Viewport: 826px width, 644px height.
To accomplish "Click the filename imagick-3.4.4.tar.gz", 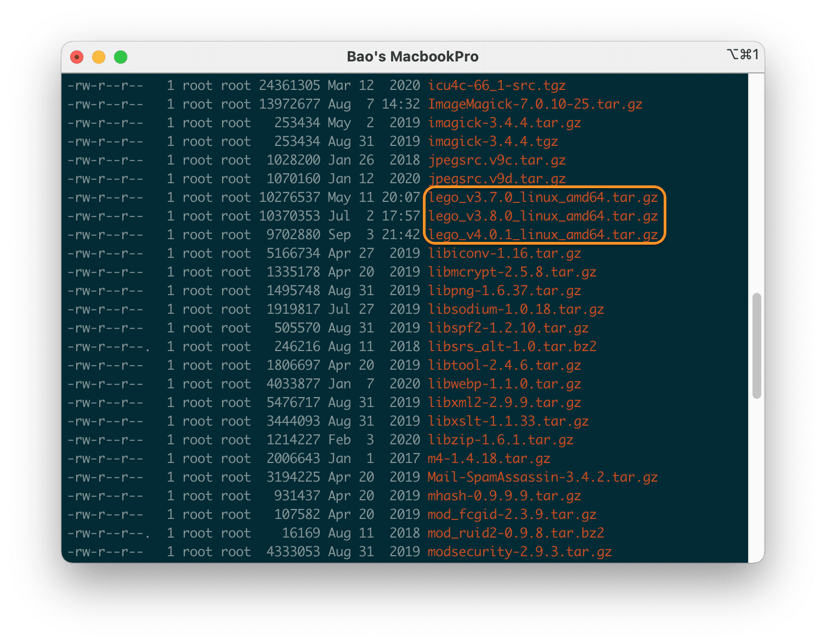I will pyautogui.click(x=504, y=123).
